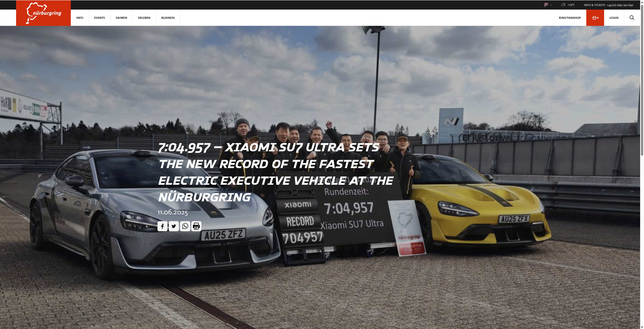The height and width of the screenshot is (329, 644).
Task: Expand the language dropdown arrow
Action: click(551, 5)
